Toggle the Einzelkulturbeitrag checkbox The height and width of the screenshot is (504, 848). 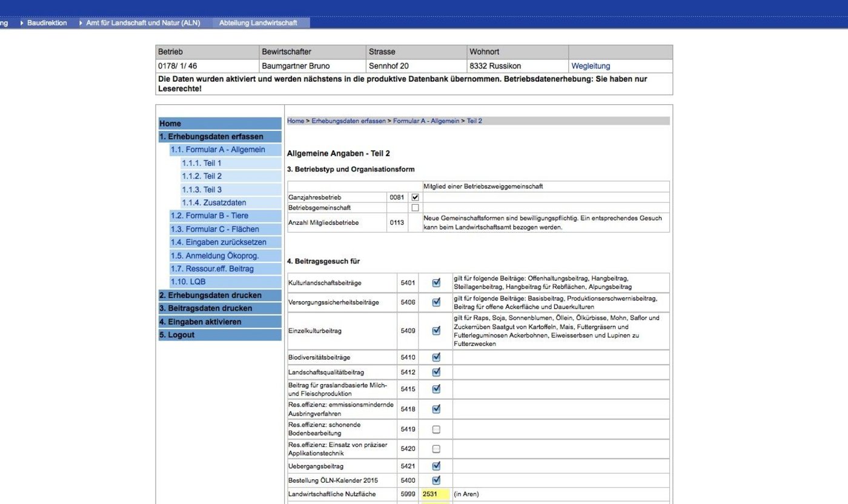pyautogui.click(x=435, y=331)
